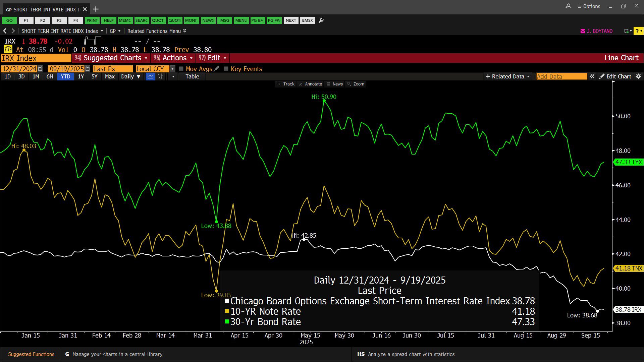Enable the Mov Avgs checkbox

tap(181, 69)
